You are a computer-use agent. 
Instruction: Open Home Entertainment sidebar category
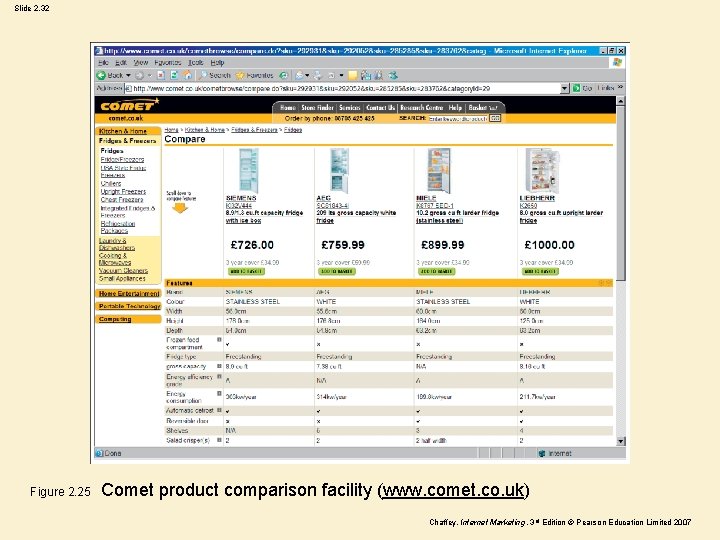click(129, 293)
